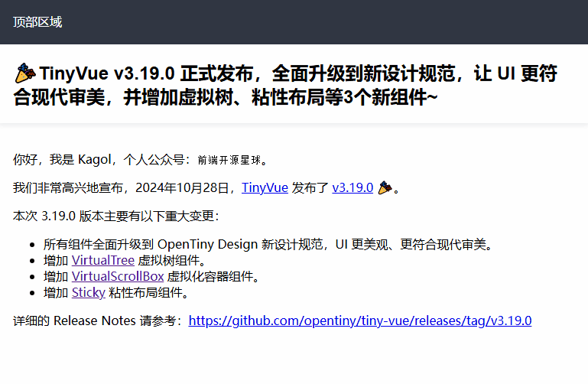
Task: Click the inline 前端开源星球 text
Action: coord(229,160)
